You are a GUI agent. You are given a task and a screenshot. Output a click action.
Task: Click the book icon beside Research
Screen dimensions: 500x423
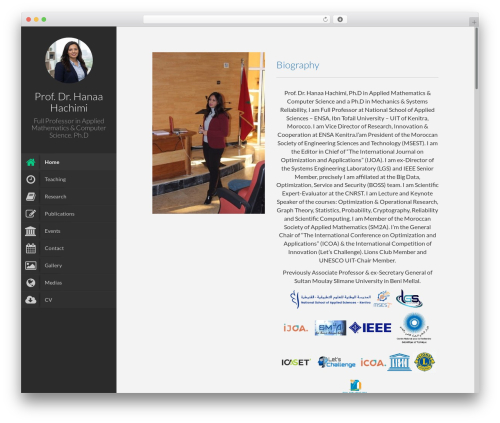point(31,197)
